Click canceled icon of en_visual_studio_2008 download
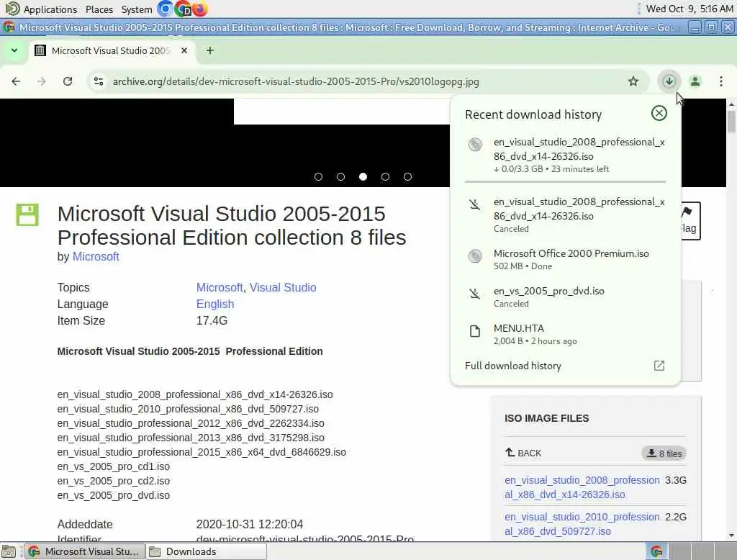Screen dimensions: 737x560 click(475, 204)
